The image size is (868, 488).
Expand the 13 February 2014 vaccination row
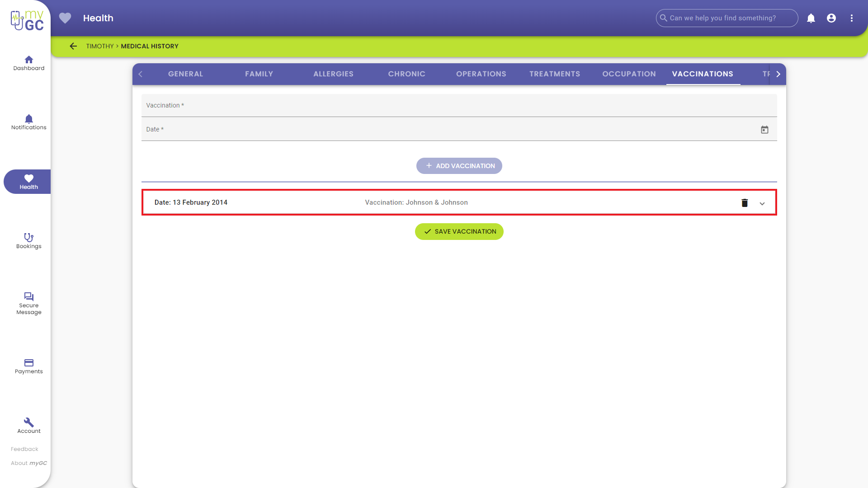click(x=762, y=203)
